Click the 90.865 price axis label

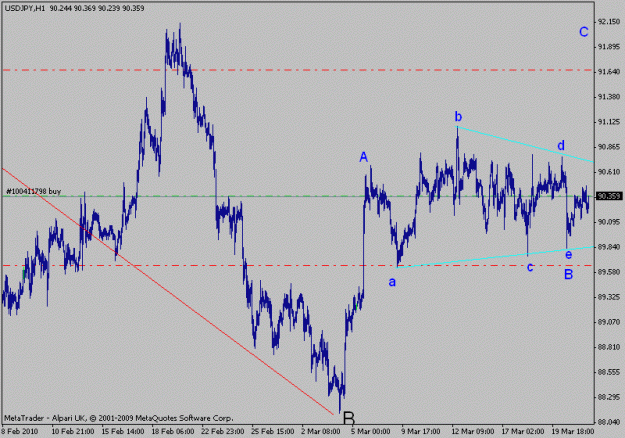click(609, 147)
